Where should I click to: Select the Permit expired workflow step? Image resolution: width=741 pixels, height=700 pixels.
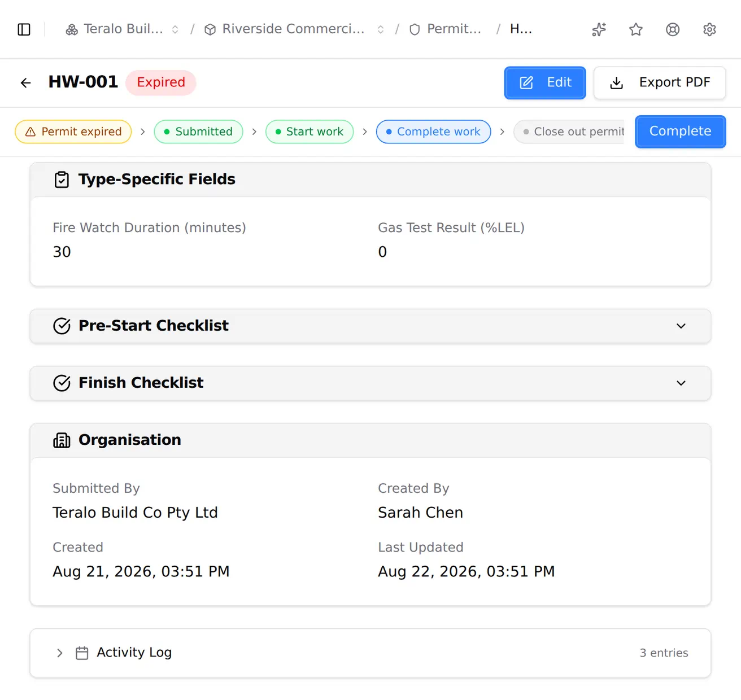[x=73, y=132]
